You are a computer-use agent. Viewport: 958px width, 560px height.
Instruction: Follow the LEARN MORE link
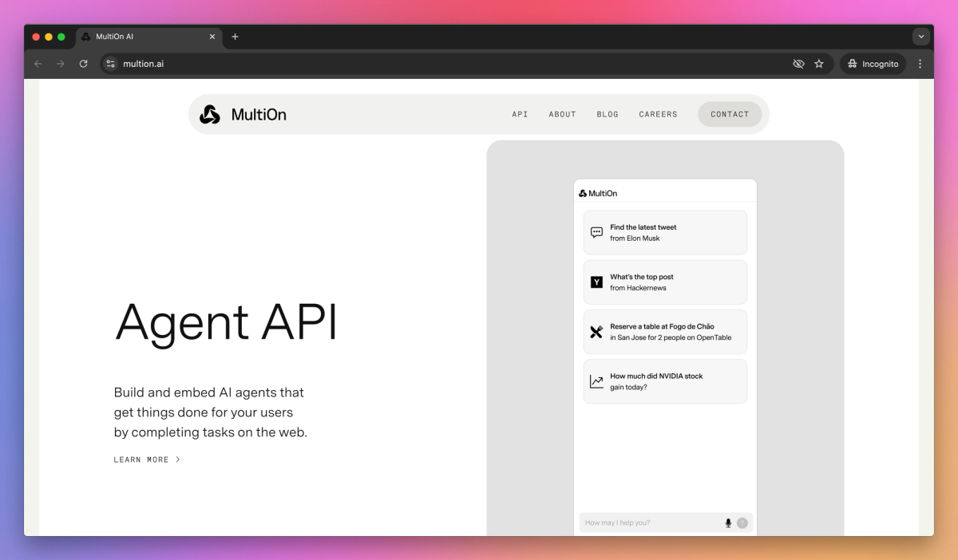pos(146,459)
